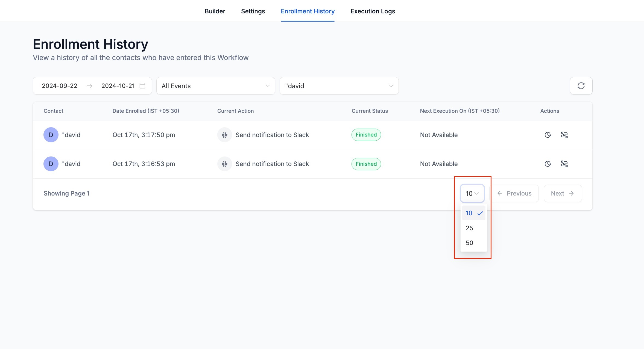The width and height of the screenshot is (644, 349).
Task: Expand the All Events dropdown
Action: coord(215,86)
